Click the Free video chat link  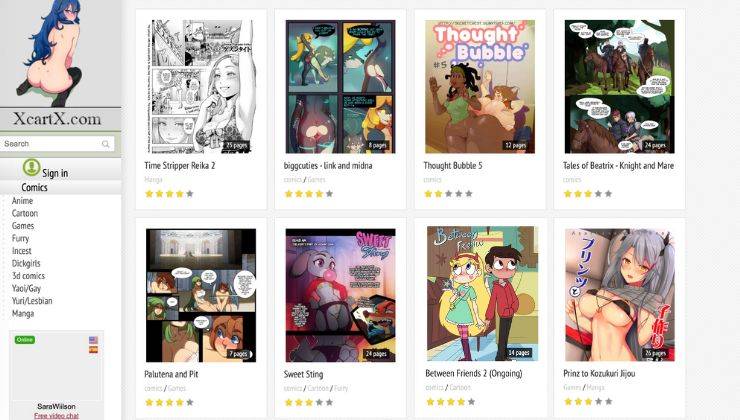pyautogui.click(x=56, y=416)
